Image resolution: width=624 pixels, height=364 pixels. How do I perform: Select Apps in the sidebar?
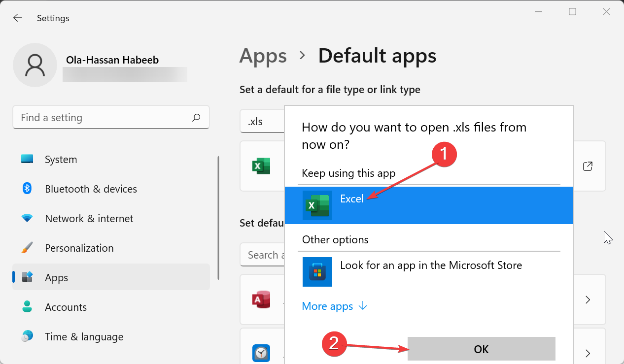coord(111,277)
